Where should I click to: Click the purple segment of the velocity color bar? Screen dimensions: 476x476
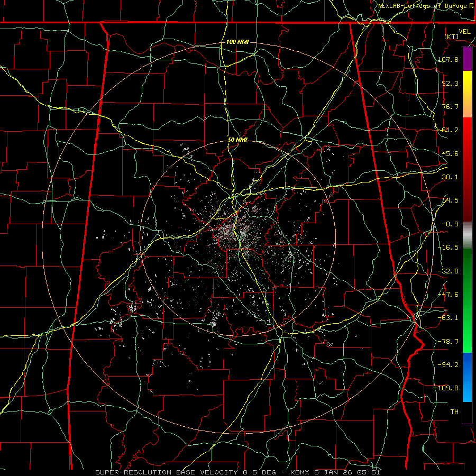coord(467,59)
